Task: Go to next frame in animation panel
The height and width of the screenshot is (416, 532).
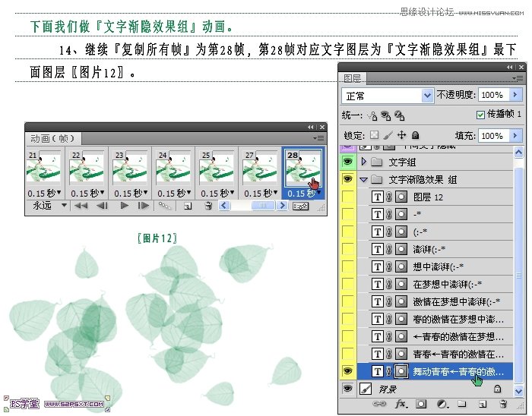Action: (x=143, y=206)
